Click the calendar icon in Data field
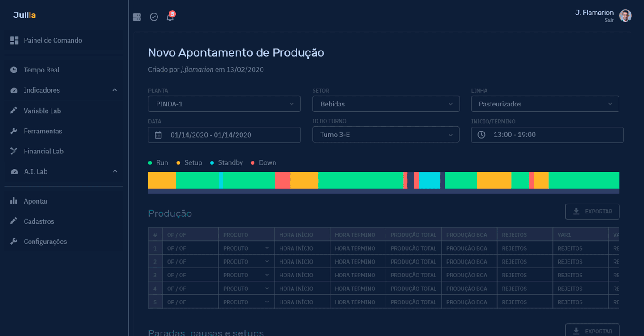This screenshot has width=644, height=336. (x=158, y=135)
